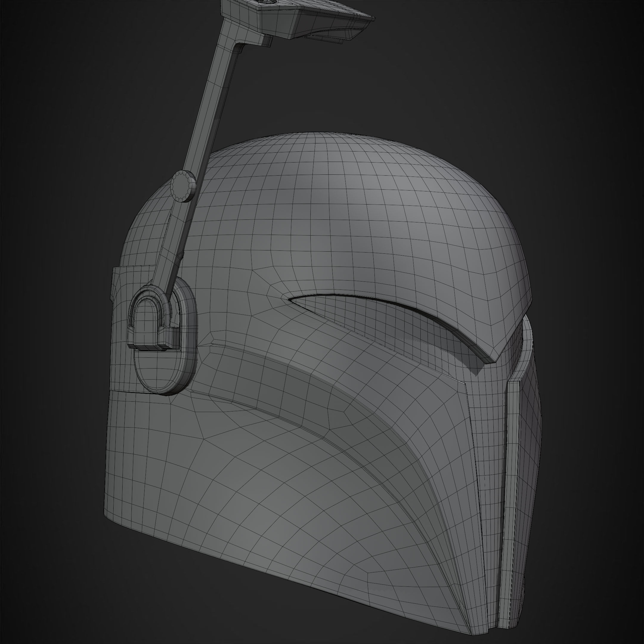Select the round rangefinder pivot knob
The image size is (644, 644).
click(183, 186)
